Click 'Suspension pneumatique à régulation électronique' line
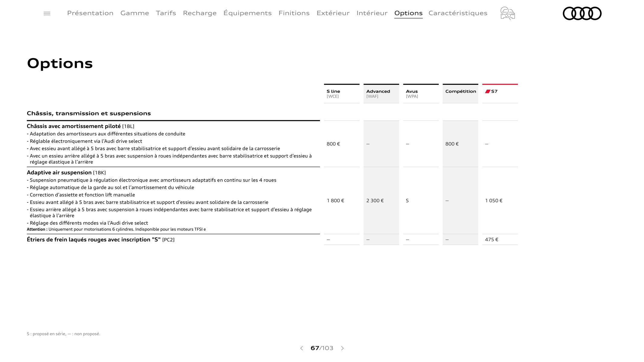The width and height of the screenshot is (644, 362). pos(152,180)
